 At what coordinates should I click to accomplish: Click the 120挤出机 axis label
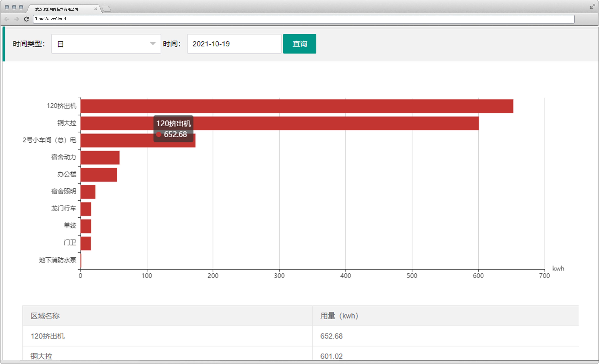pos(61,106)
